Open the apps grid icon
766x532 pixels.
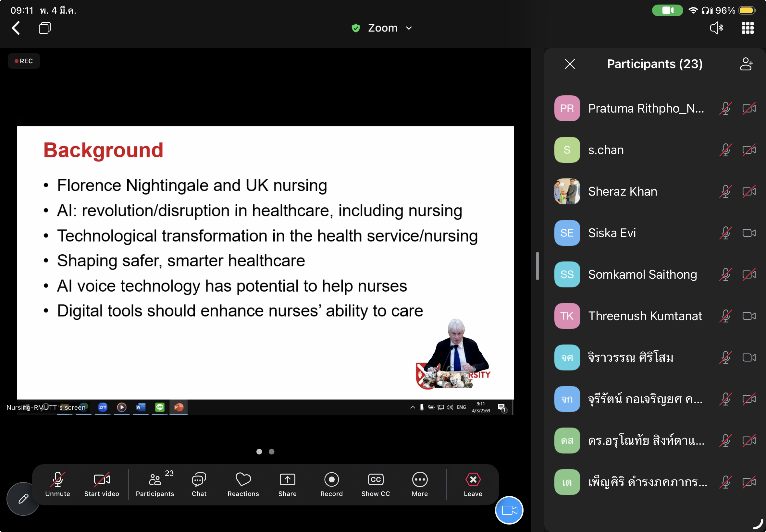click(x=747, y=28)
